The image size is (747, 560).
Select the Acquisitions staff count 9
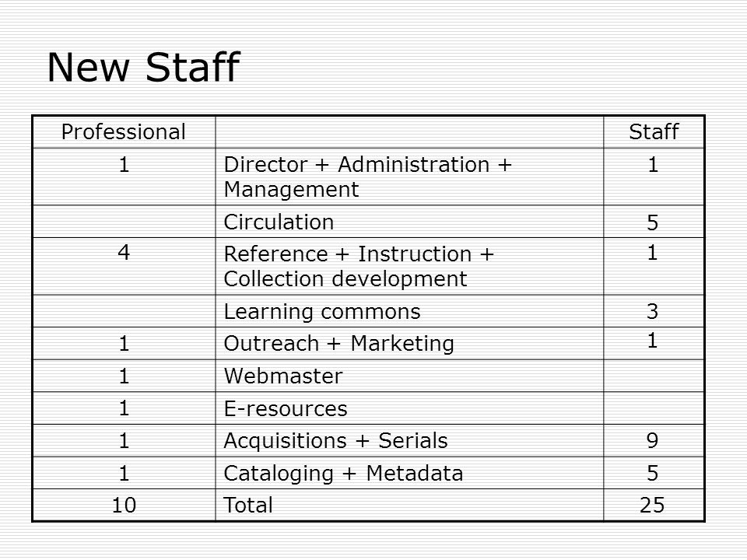653,440
